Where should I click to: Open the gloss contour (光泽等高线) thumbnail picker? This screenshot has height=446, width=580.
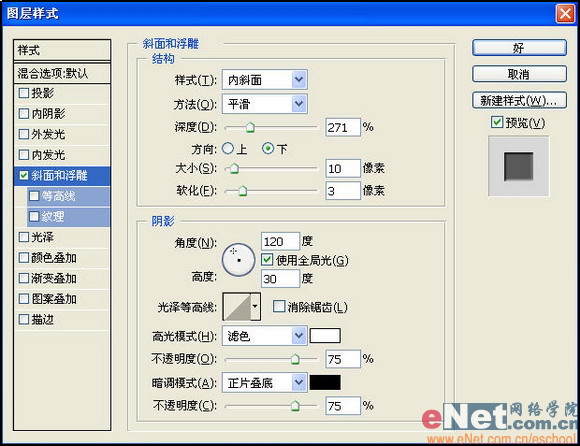coord(237,307)
